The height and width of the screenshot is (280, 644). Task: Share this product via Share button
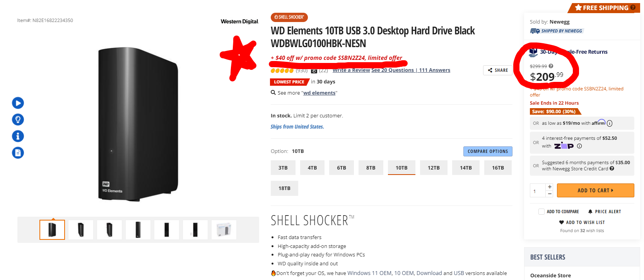click(x=498, y=70)
